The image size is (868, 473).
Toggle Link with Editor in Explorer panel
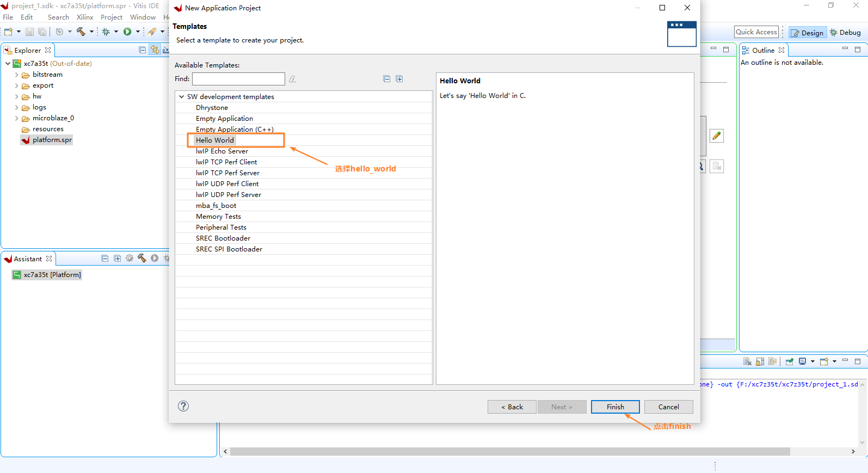click(155, 50)
